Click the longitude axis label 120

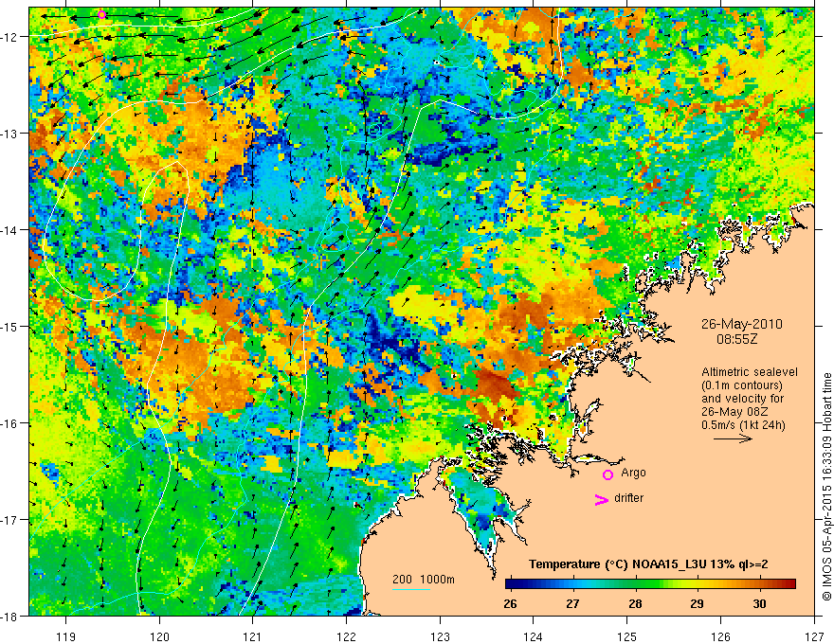pyautogui.click(x=159, y=636)
